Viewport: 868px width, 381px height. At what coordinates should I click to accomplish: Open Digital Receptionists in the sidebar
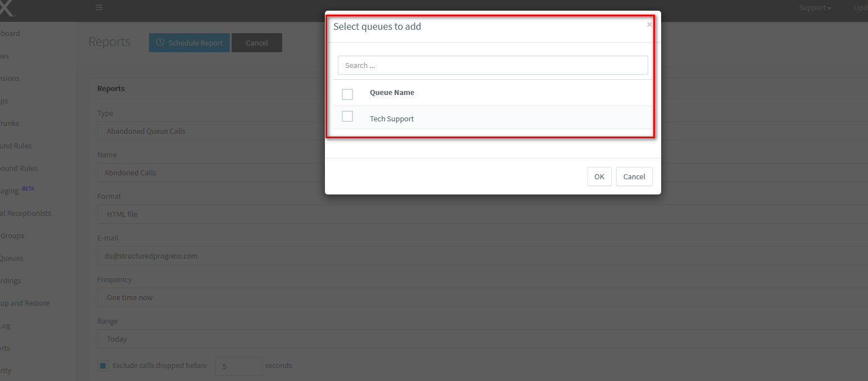point(25,213)
